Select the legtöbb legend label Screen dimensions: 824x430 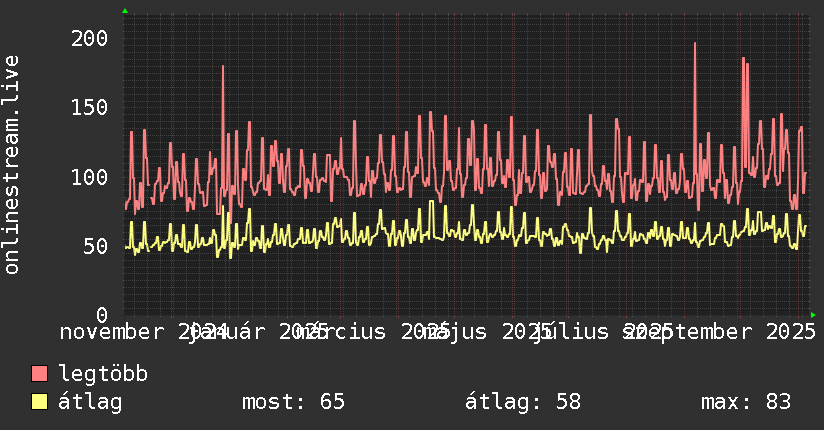point(103,373)
